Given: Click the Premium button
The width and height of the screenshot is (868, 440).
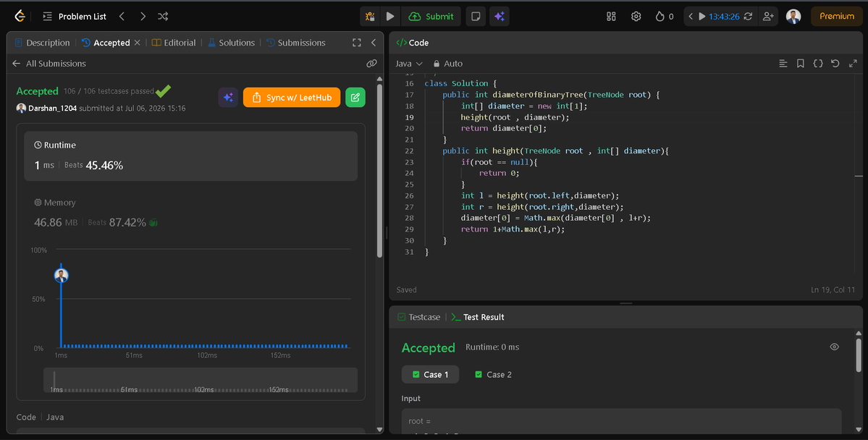Looking at the screenshot, I should [x=836, y=17].
